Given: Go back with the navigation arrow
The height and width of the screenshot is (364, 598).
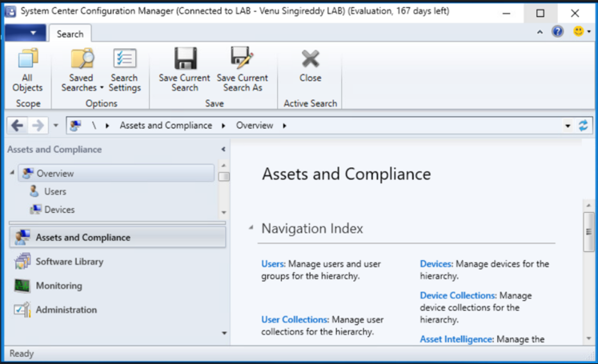Looking at the screenshot, I should click(x=17, y=126).
